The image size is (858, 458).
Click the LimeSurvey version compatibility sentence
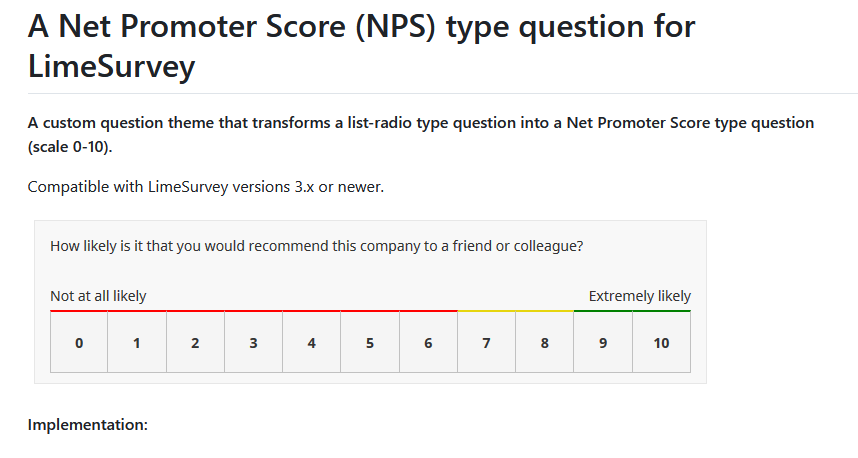[206, 186]
